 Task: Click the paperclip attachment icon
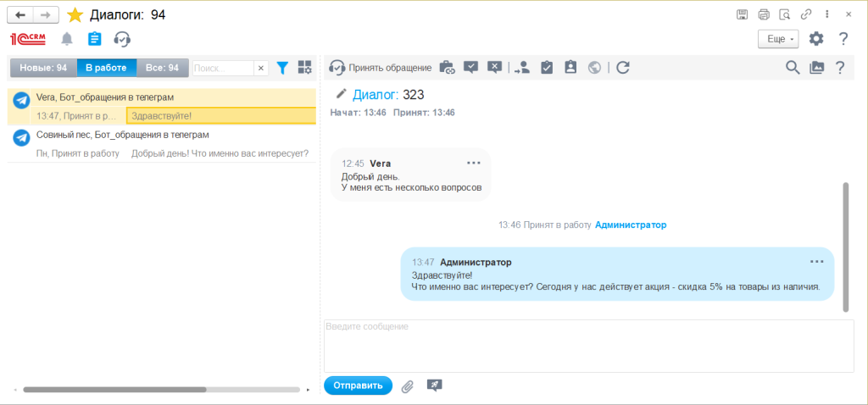(408, 386)
